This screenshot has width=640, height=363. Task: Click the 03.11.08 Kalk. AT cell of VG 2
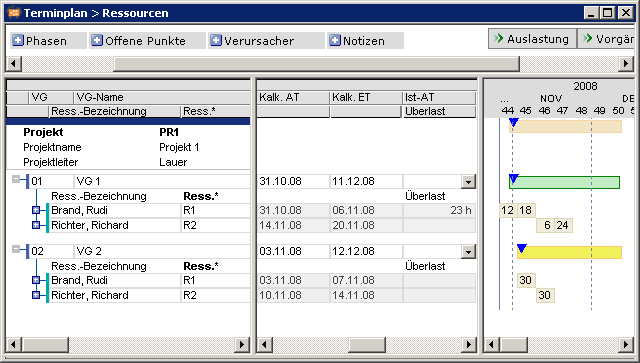click(293, 252)
